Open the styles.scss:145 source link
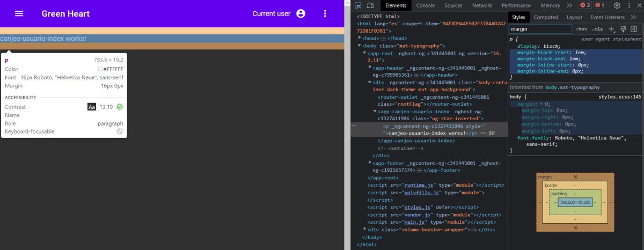Viewport: 644px width, 250px height. point(620,97)
